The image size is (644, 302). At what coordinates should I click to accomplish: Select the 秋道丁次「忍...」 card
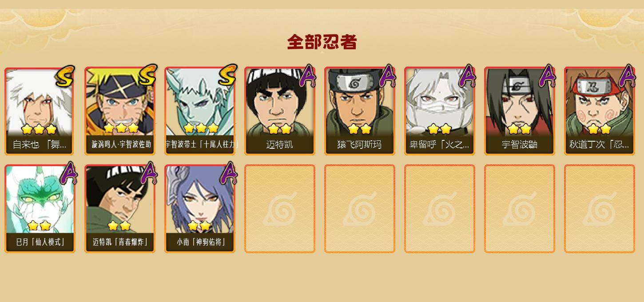tap(600, 111)
